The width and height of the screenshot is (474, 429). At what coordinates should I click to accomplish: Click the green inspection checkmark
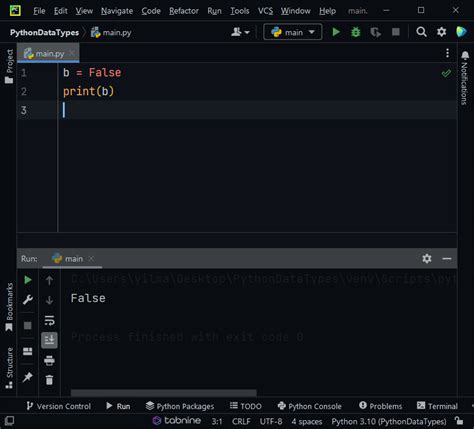[x=446, y=73]
